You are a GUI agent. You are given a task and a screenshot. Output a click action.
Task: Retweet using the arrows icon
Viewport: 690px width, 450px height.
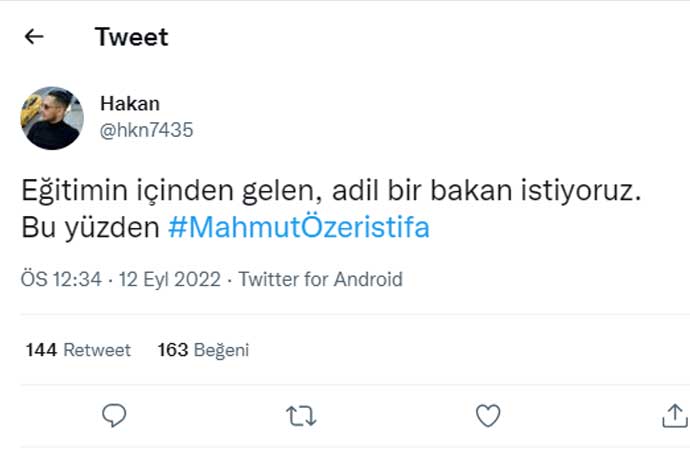(x=301, y=414)
